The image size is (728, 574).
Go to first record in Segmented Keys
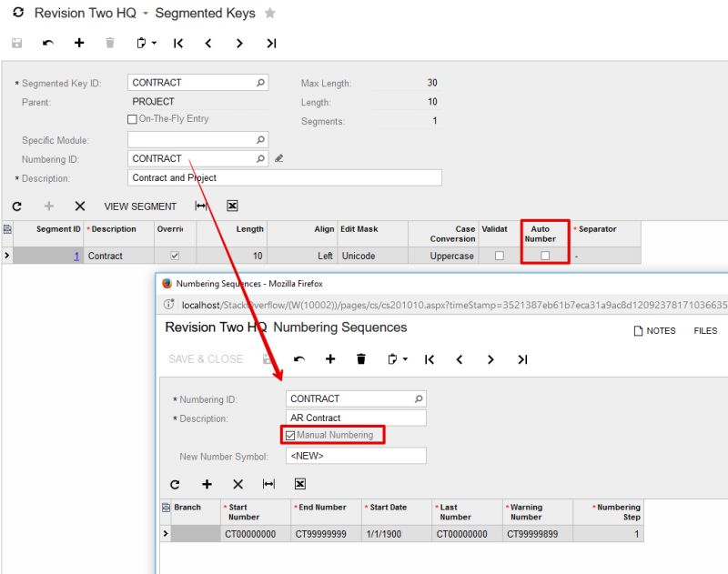tap(178, 43)
